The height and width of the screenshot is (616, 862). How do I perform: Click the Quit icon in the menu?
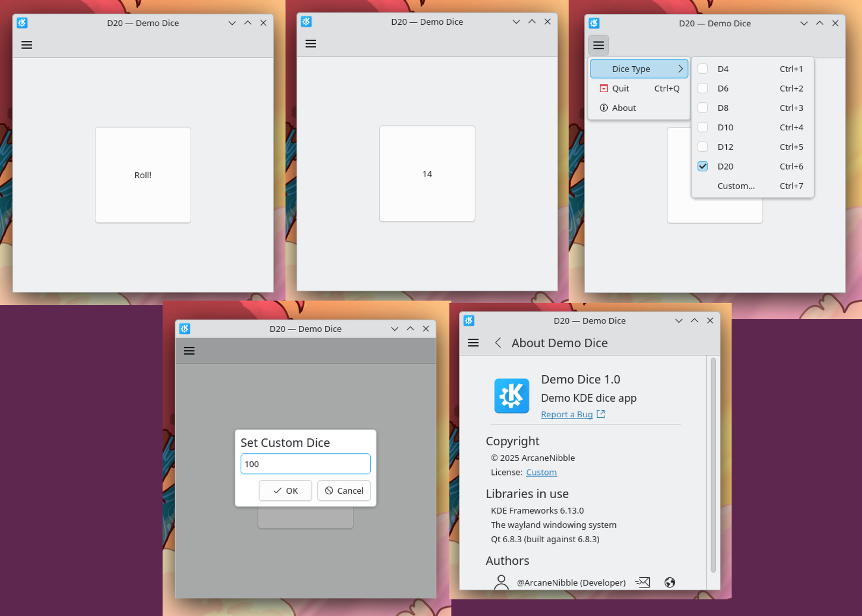603,88
